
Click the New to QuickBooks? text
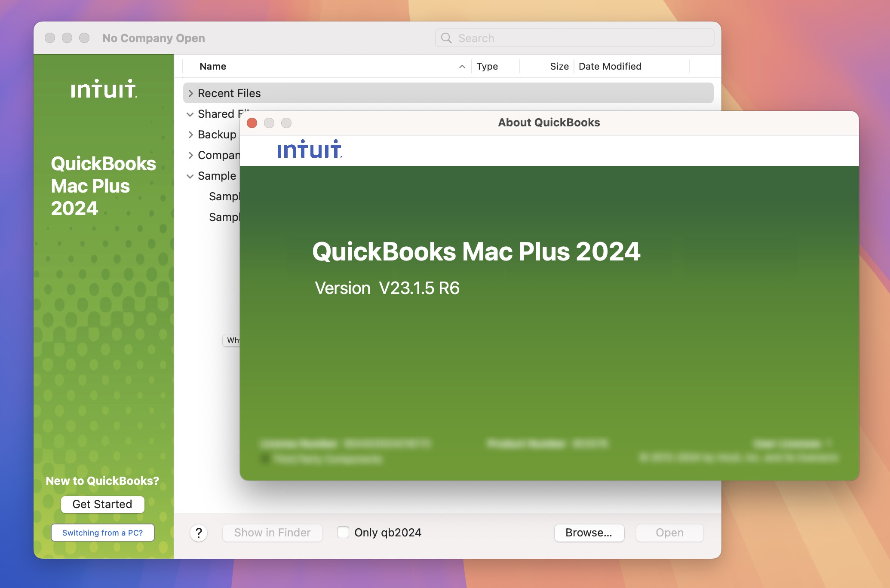pyautogui.click(x=102, y=481)
